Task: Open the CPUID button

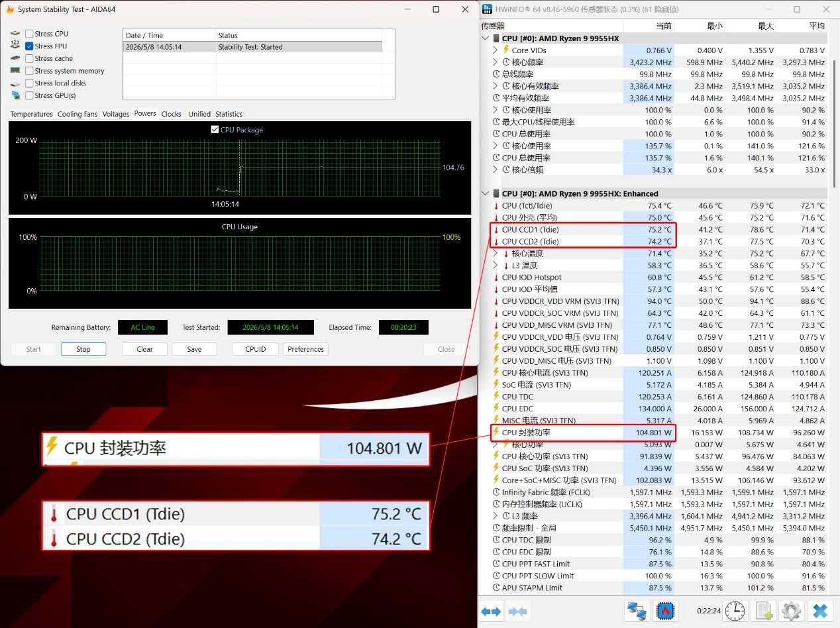Action: pos(256,349)
